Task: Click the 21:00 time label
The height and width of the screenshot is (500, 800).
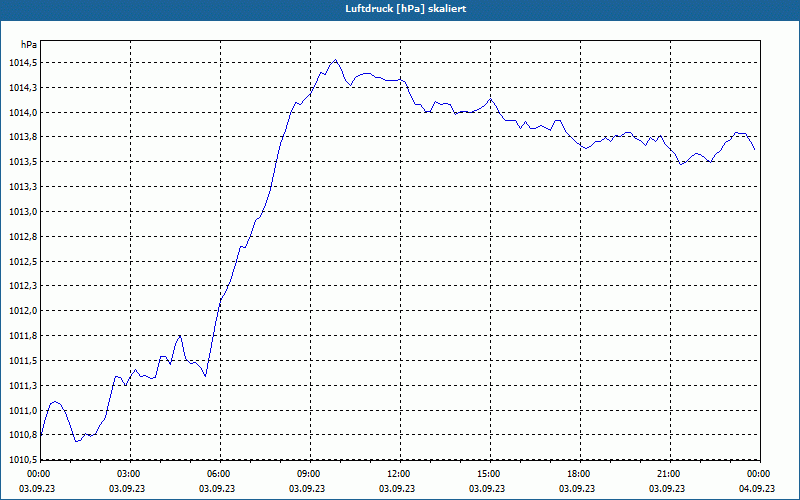Action: [670, 474]
